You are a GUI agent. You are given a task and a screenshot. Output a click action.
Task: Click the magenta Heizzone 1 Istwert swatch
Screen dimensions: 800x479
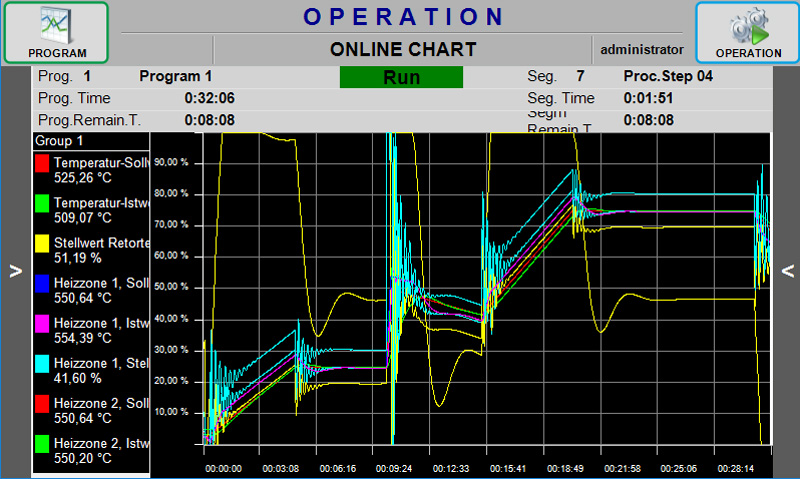tap(42, 323)
